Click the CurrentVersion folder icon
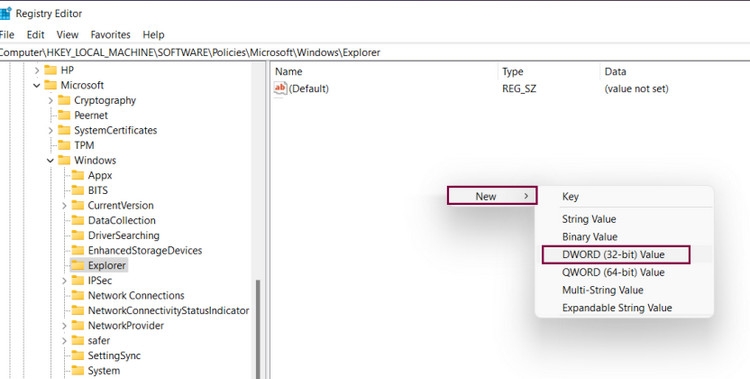The image size is (750, 379). [x=77, y=205]
